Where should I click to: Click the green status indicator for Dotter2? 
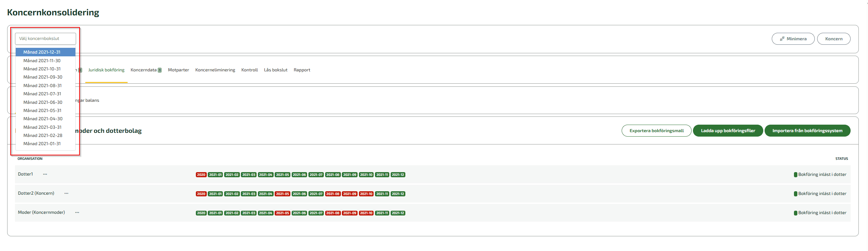796,194
